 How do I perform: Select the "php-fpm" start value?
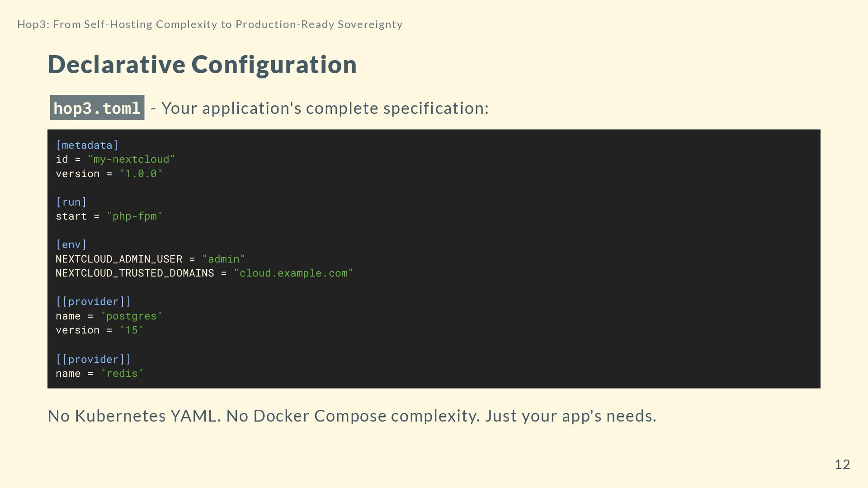pos(134,216)
